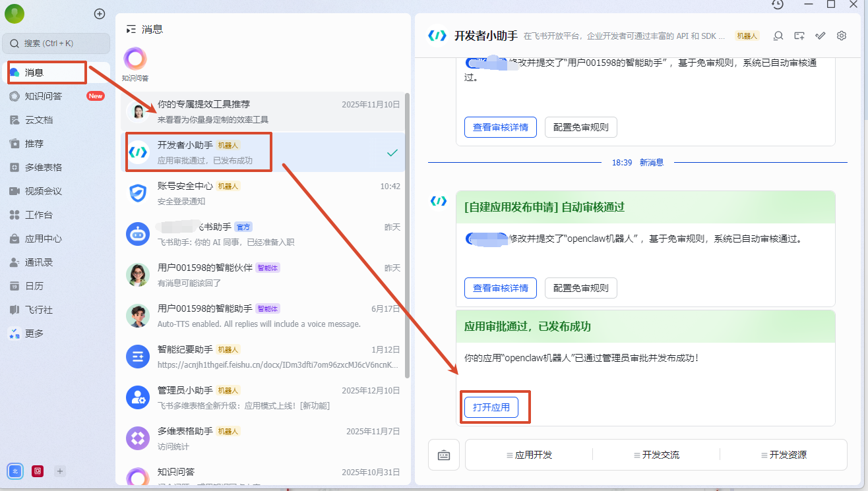The height and width of the screenshot is (491, 868).
Task: Expand 更多 in the sidebar
Action: (x=55, y=333)
